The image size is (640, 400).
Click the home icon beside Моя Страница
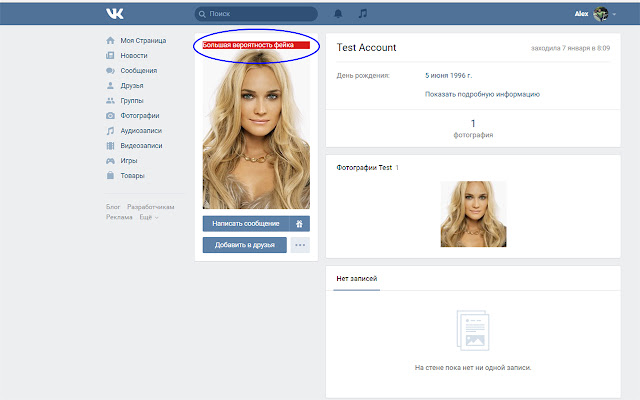click(x=110, y=40)
